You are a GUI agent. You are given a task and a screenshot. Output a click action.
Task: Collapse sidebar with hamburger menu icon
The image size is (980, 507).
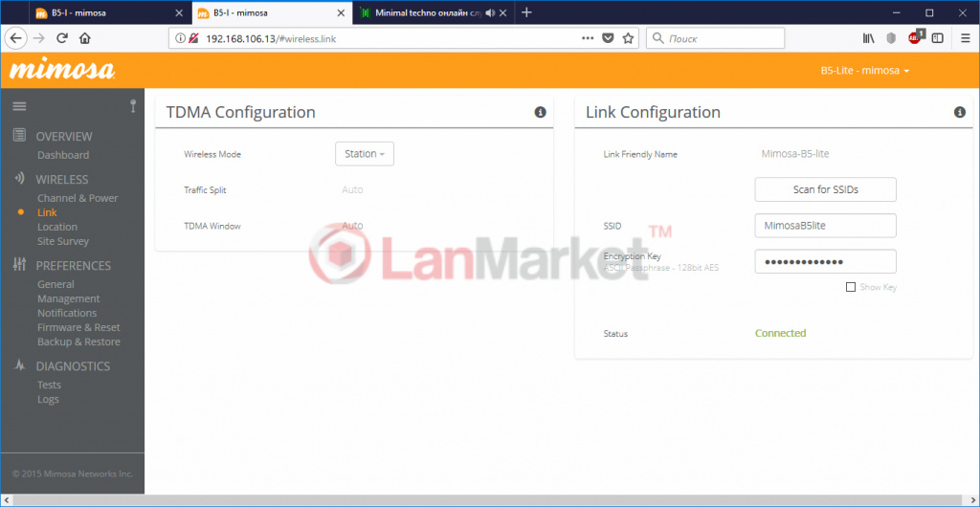[19, 106]
